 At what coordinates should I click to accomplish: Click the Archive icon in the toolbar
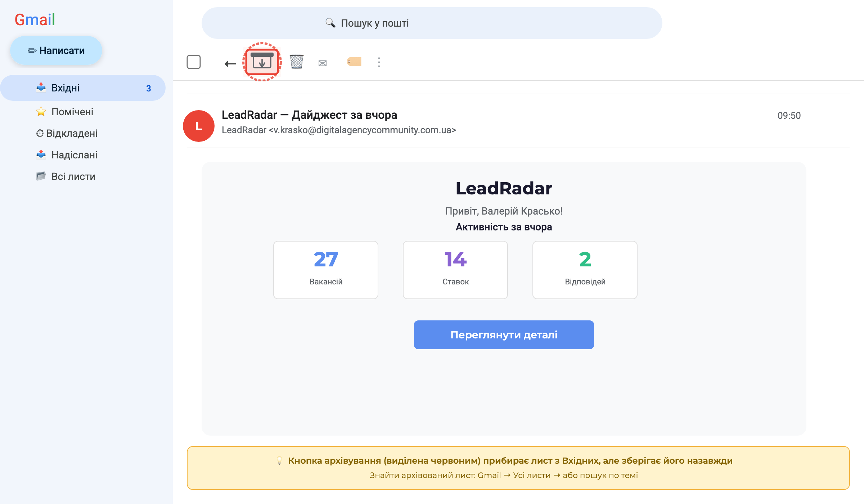click(262, 62)
